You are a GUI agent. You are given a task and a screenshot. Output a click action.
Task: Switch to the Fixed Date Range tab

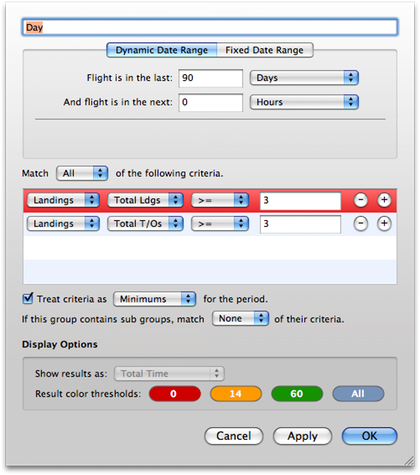265,50
